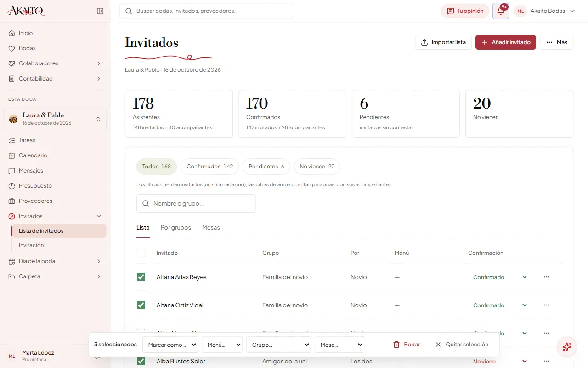This screenshot has height=368, width=588.
Task: Click the Akaito logo
Action: point(26,11)
